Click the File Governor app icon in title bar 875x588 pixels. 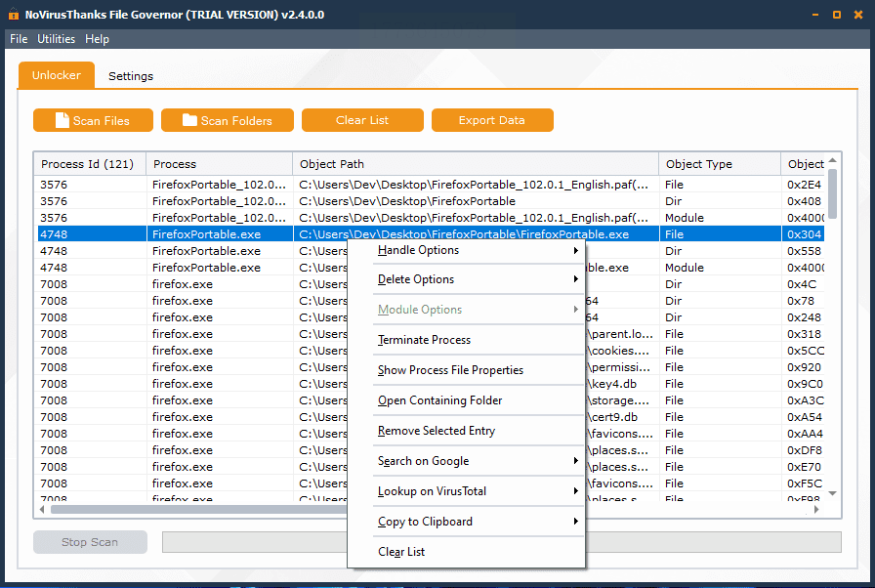click(x=13, y=15)
